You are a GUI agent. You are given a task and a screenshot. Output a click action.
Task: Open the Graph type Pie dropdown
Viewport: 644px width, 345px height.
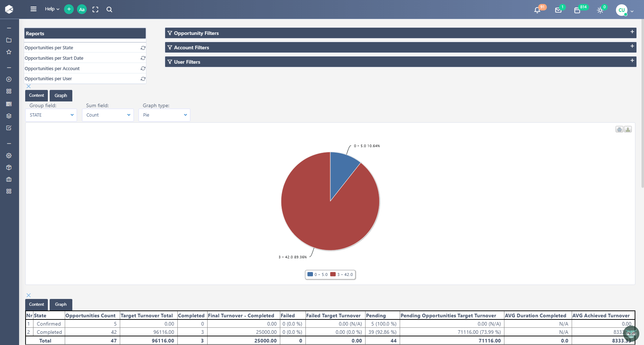coord(164,115)
